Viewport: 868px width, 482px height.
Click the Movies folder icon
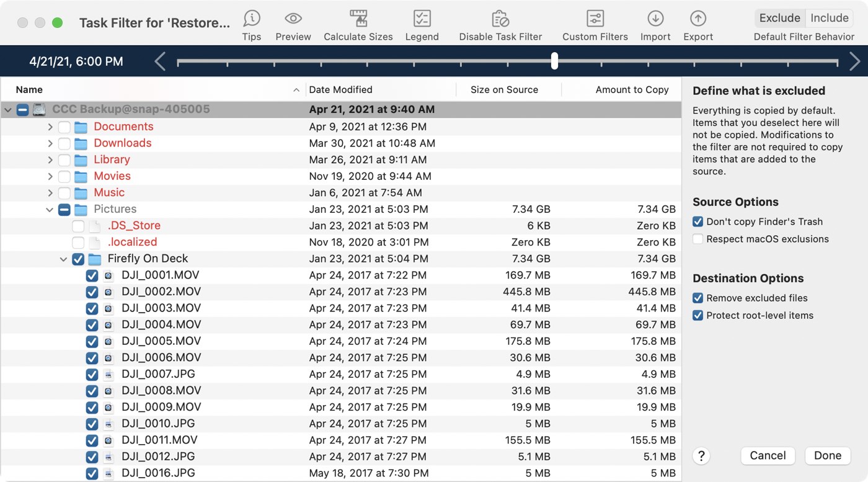[81, 176]
